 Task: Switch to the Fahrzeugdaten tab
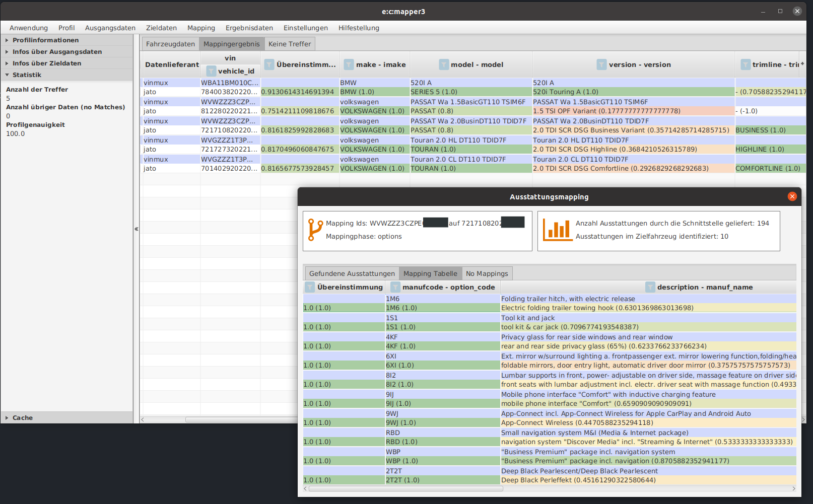point(170,44)
